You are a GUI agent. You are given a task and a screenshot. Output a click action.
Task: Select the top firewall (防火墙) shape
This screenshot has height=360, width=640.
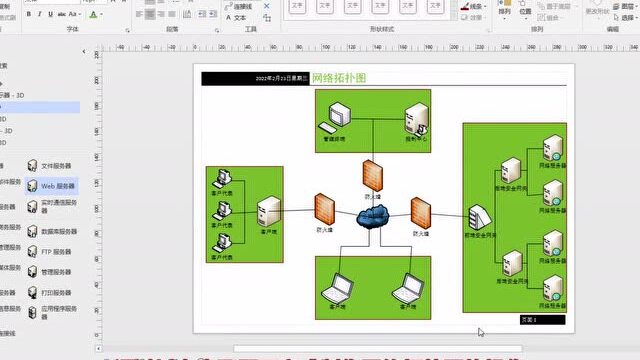tap(373, 176)
